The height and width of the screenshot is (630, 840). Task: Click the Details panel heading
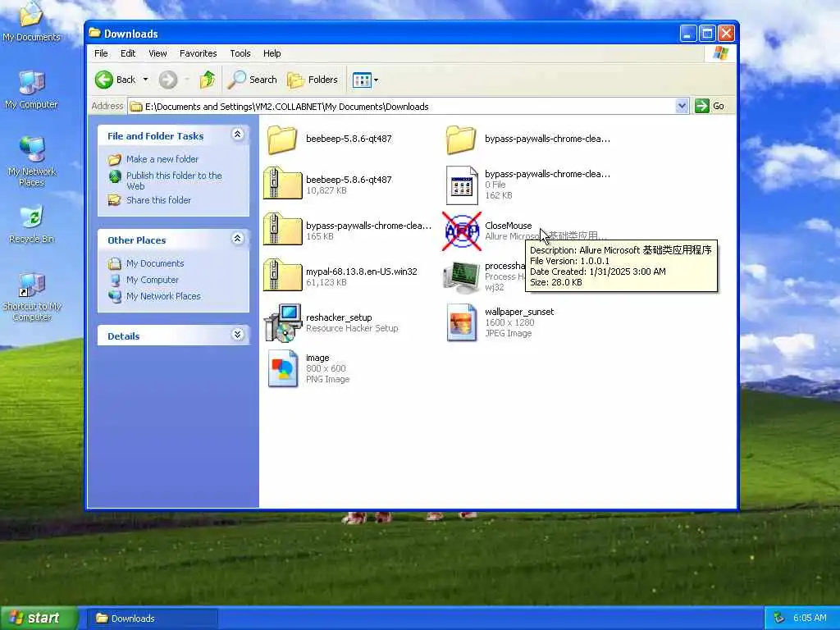pyautogui.click(x=123, y=336)
